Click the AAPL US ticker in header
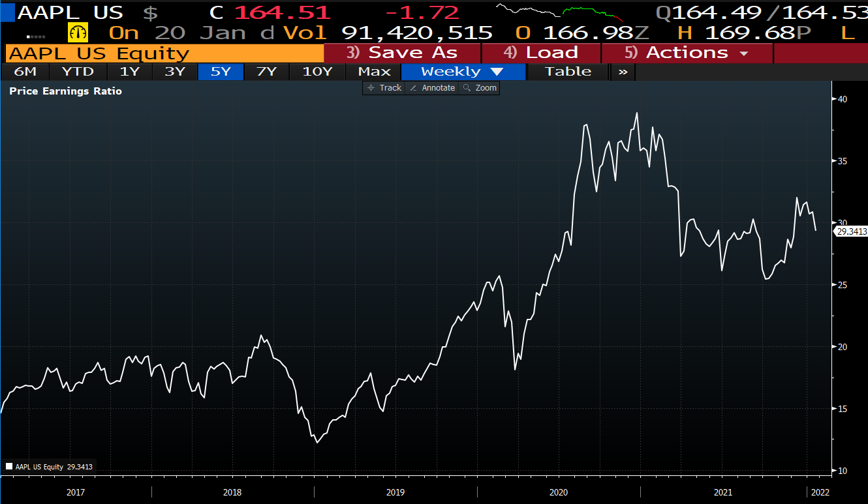Screen dimensions: 868x504 70,12
